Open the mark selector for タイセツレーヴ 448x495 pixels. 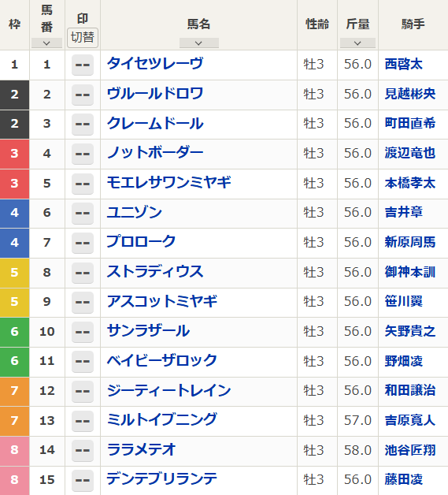(83, 65)
